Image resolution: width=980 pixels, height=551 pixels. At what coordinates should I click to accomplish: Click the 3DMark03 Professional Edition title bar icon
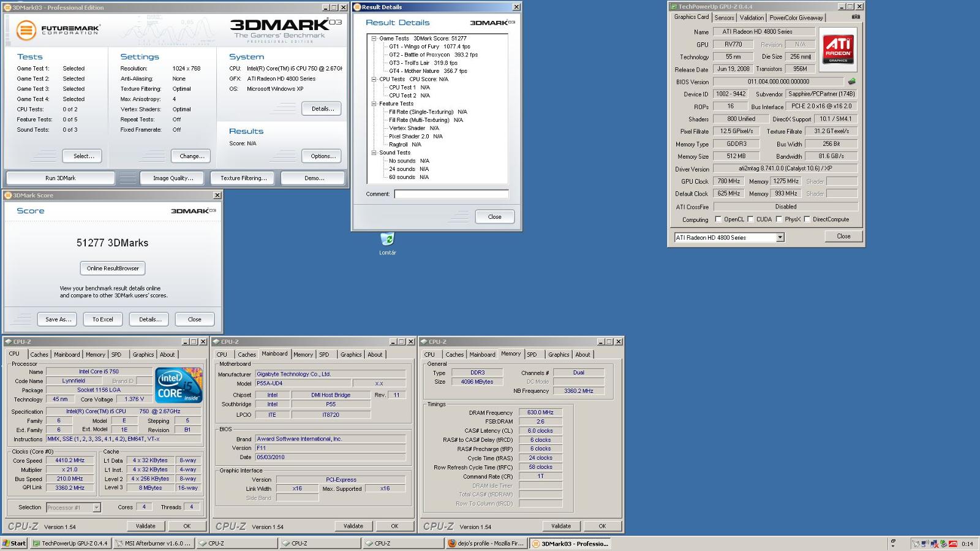pyautogui.click(x=8, y=7)
